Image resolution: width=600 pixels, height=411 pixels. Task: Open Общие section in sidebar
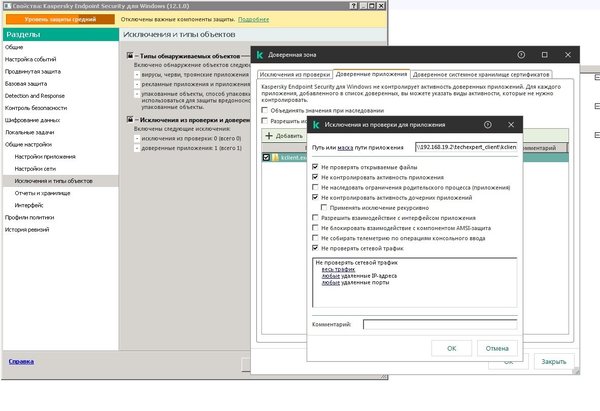coord(14,47)
